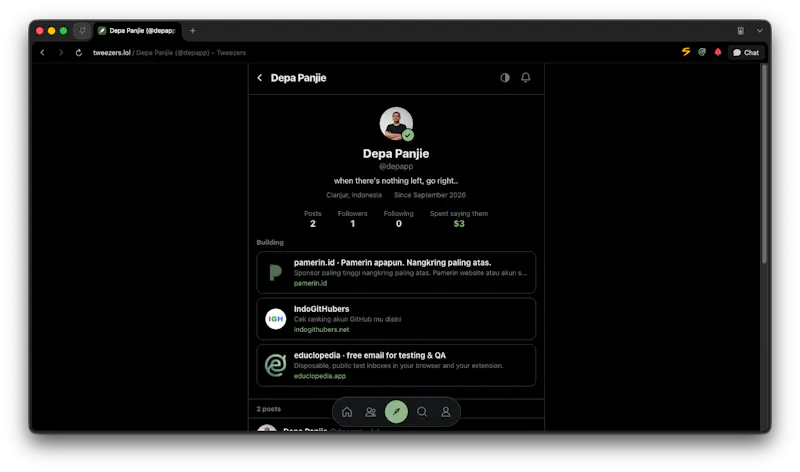
Task: Click the $3 spent amount
Action: (459, 223)
